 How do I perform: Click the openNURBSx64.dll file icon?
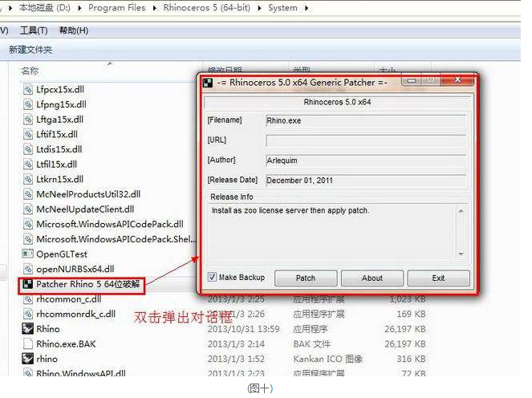click(28, 269)
